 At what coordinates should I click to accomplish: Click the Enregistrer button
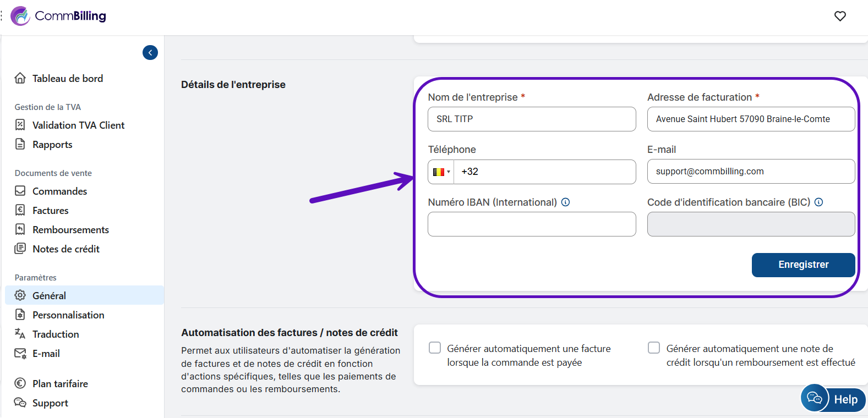[x=803, y=265]
